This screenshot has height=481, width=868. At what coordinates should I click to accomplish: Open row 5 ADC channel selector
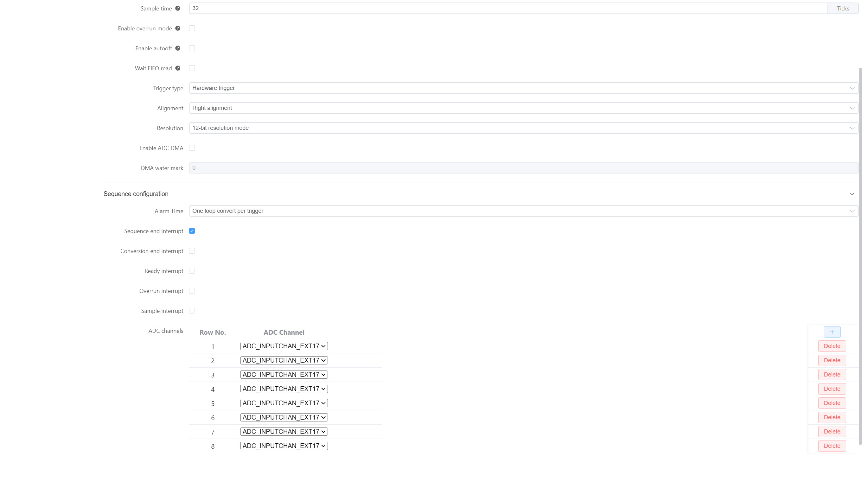pyautogui.click(x=284, y=403)
